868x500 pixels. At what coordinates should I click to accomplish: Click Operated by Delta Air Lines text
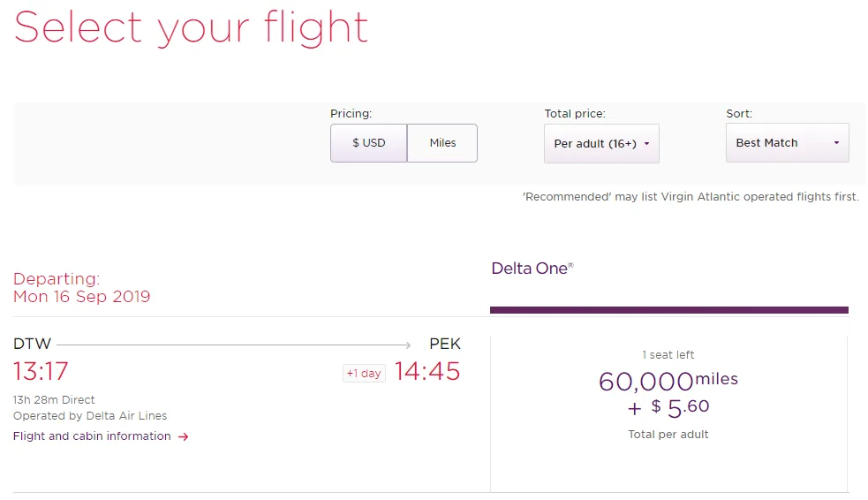point(90,416)
